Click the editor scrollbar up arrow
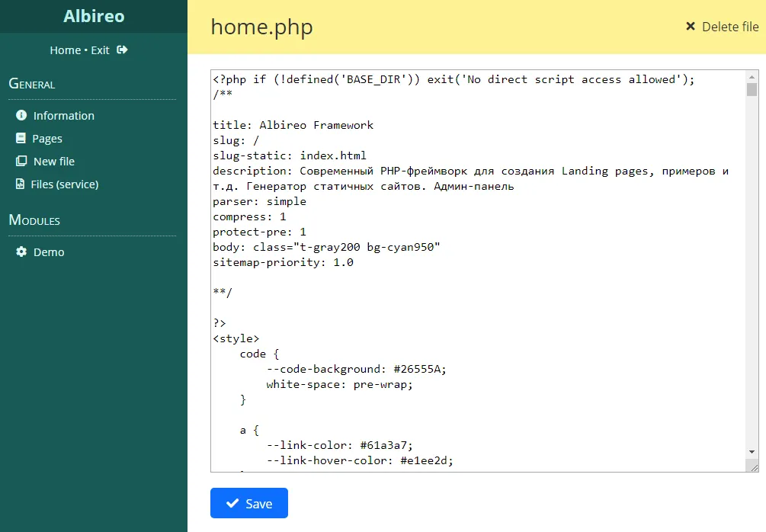Viewport: 766px width, 532px height. point(752,77)
